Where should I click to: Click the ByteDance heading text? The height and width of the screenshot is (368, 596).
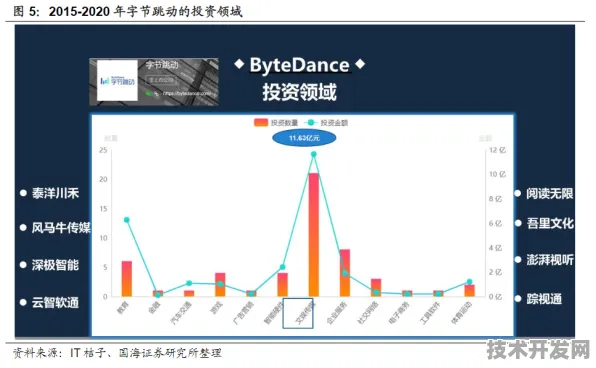coord(300,65)
